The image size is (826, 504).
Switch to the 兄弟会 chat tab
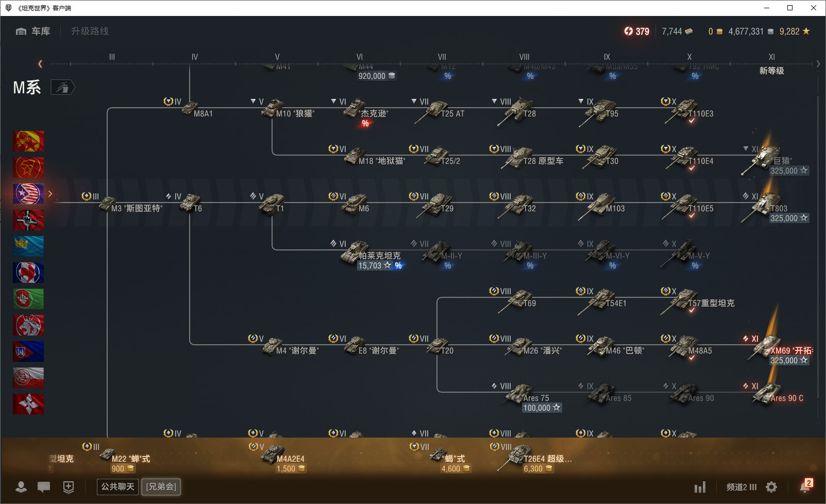click(x=161, y=487)
